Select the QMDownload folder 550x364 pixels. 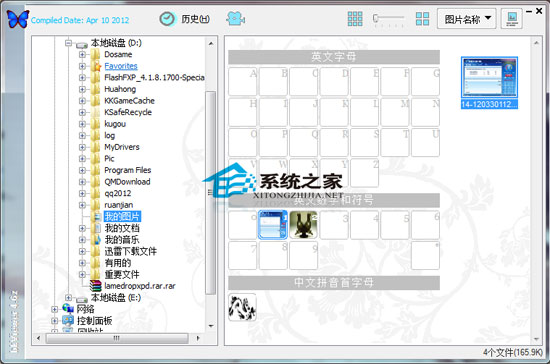coord(127,182)
